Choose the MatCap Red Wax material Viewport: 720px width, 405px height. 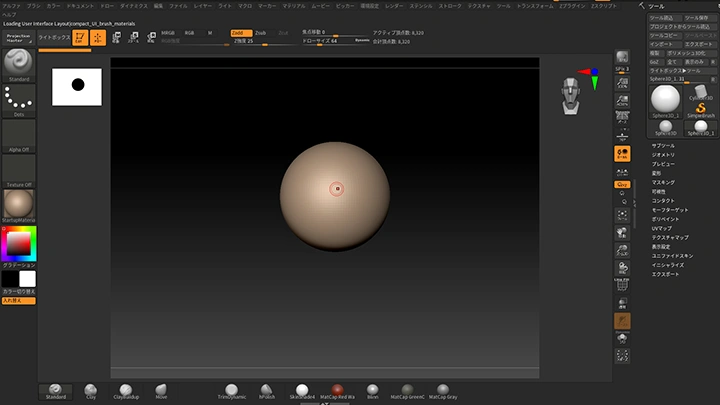click(x=338, y=392)
